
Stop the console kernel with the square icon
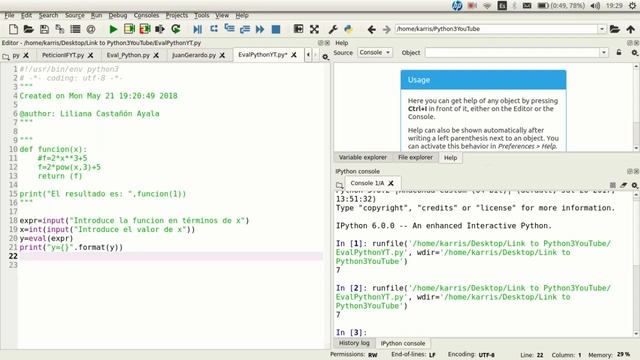tap(613, 185)
